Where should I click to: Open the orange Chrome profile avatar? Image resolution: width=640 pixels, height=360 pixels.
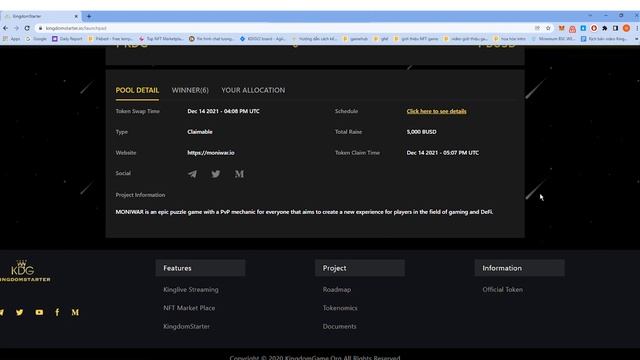click(626, 28)
